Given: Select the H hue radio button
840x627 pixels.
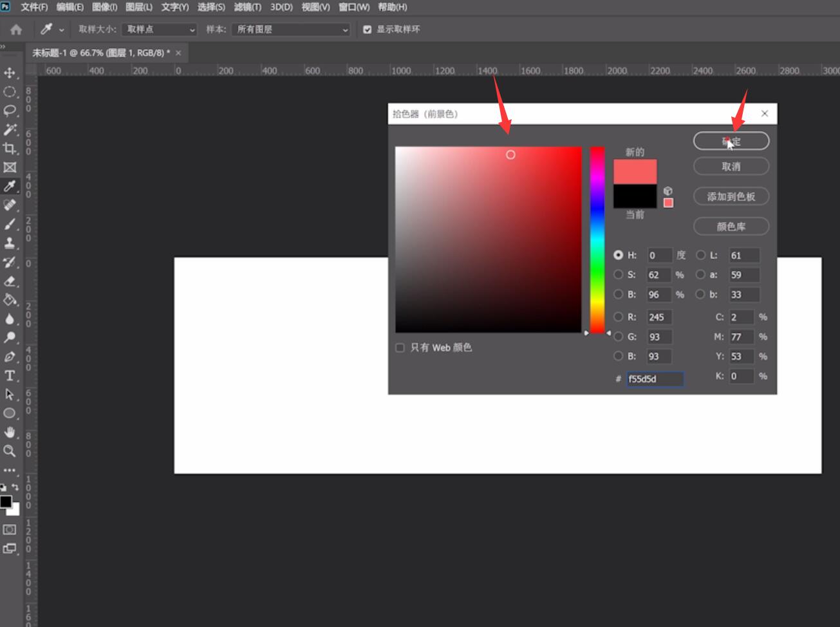Looking at the screenshot, I should tap(618, 255).
